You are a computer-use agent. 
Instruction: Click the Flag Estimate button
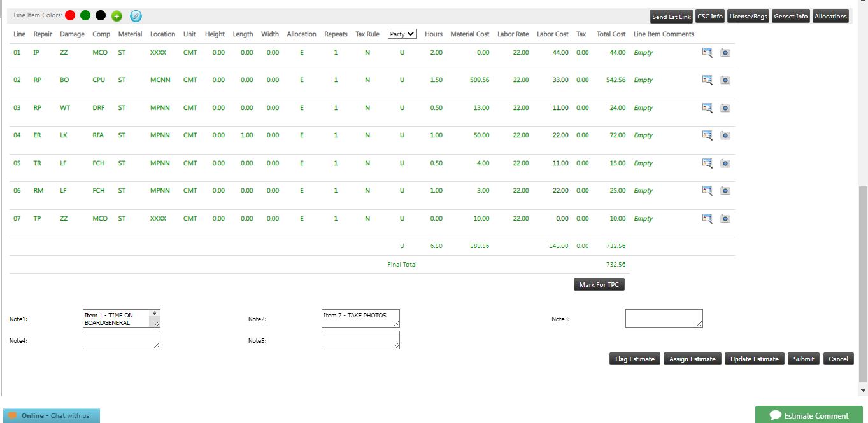(634, 359)
